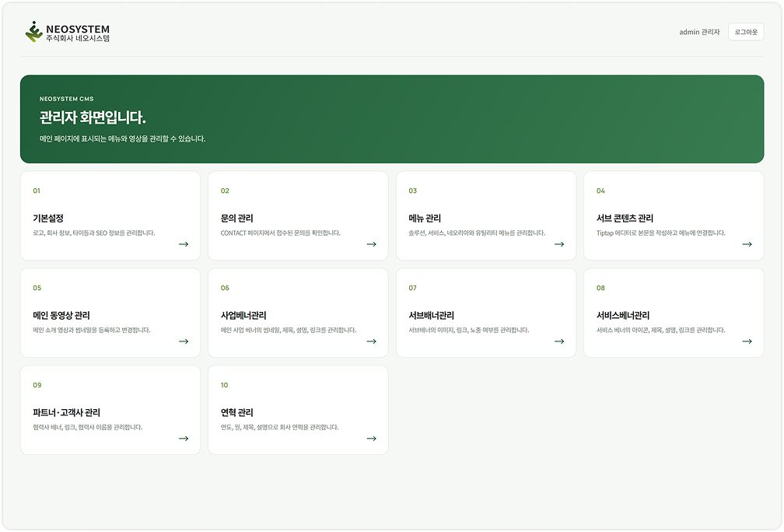Click the number label 06
The height and width of the screenshot is (532, 784).
[x=225, y=288]
